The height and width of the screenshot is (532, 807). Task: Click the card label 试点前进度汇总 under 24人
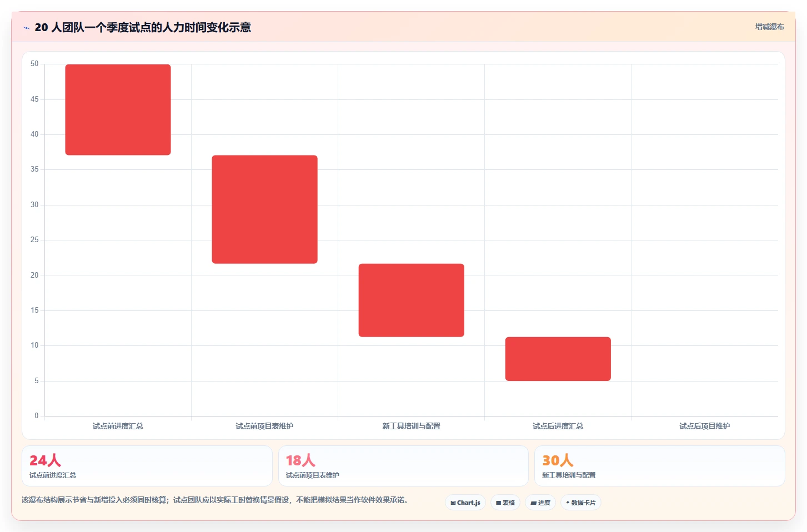(x=53, y=475)
